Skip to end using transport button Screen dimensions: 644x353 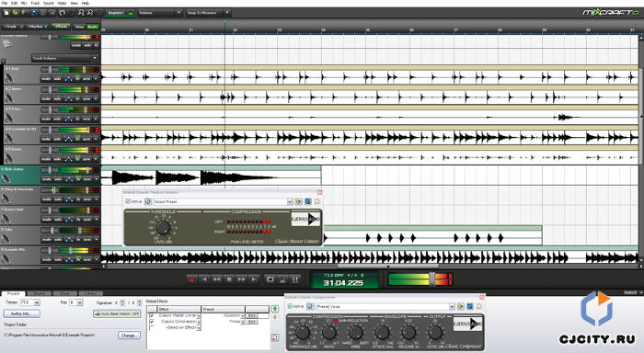pyautogui.click(x=254, y=279)
